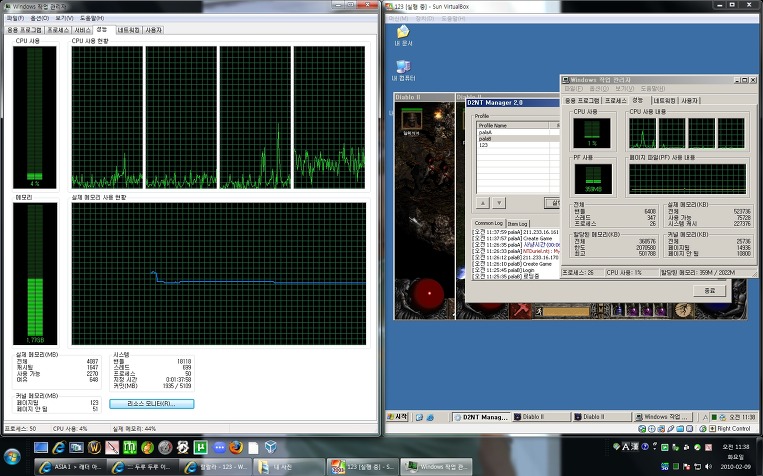
Task: Open the 머신(M) menu in VirtualBox window
Action: click(399, 18)
